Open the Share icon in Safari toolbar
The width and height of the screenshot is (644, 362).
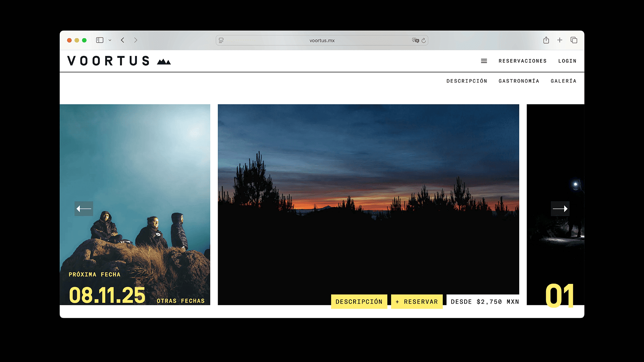(x=546, y=40)
